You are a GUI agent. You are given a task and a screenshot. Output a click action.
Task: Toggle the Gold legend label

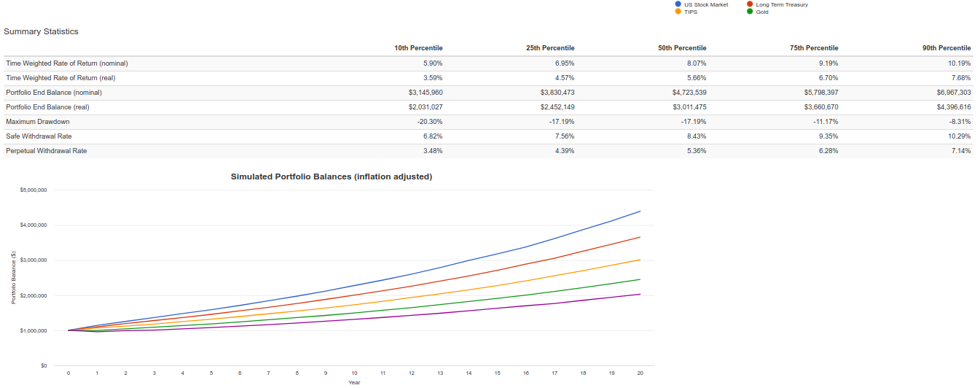[762, 12]
